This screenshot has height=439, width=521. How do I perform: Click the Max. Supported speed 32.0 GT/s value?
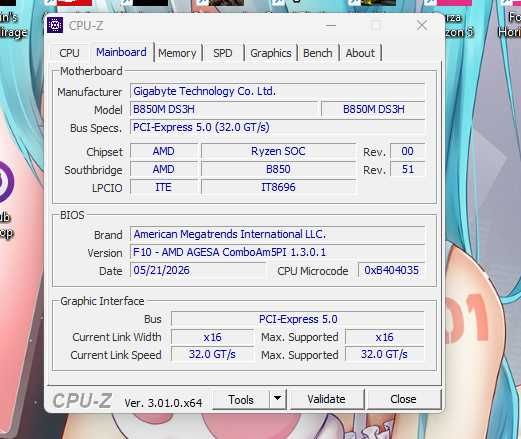click(385, 354)
